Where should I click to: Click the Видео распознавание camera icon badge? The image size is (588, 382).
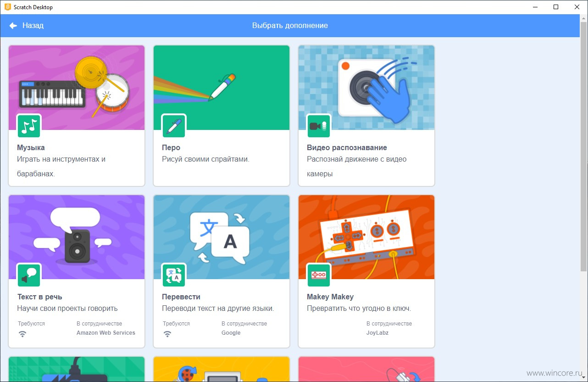[319, 126]
